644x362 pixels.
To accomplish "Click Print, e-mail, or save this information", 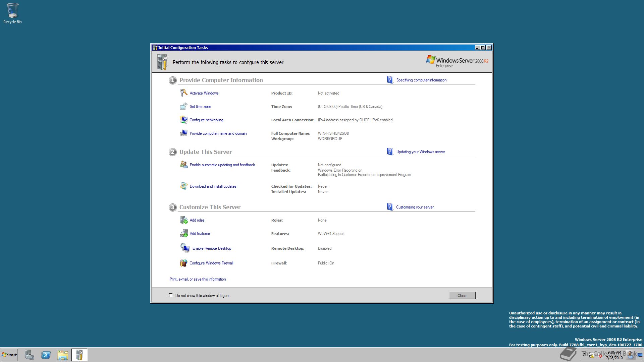I will [198, 279].
